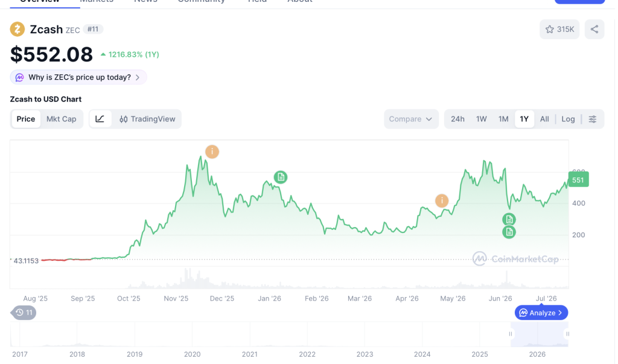Add Zcash to watchlist via star 315K
The height and width of the screenshot is (364, 618).
coord(559,29)
